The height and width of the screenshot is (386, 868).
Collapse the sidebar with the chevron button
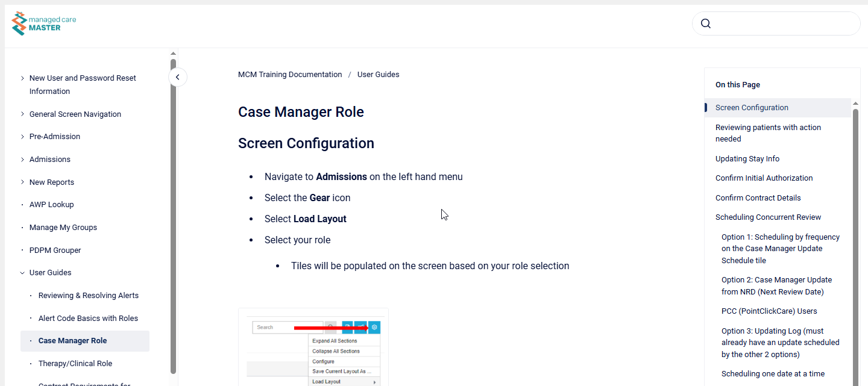tap(178, 77)
